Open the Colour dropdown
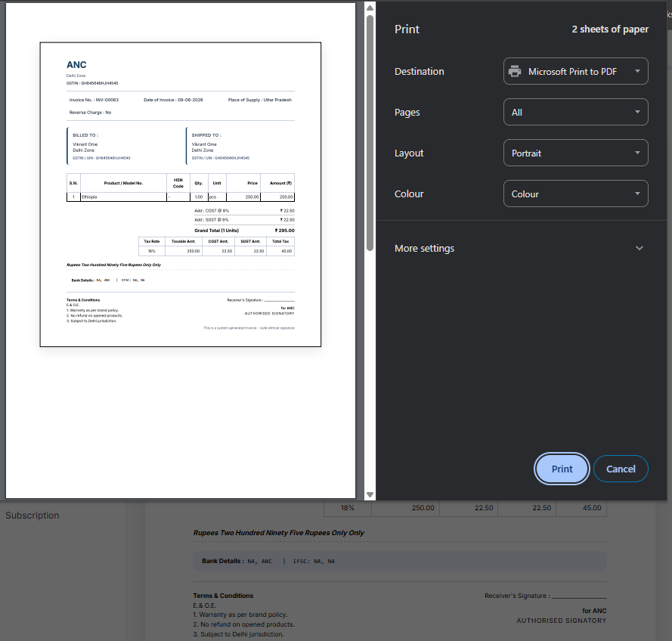 tap(575, 194)
